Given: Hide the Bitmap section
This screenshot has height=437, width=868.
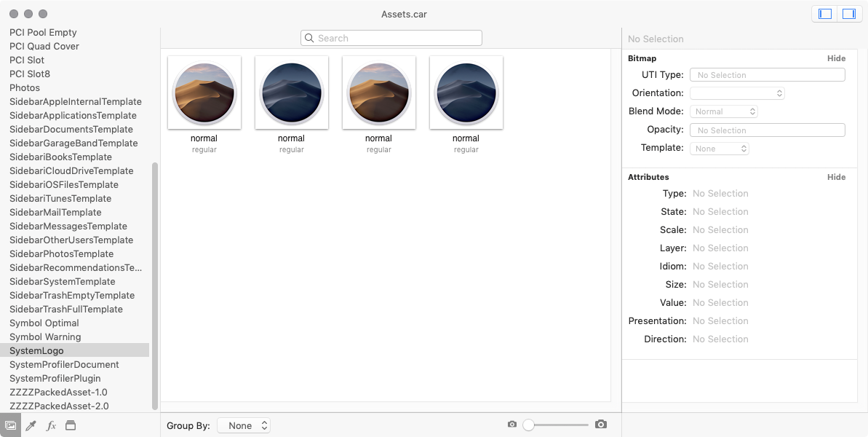Looking at the screenshot, I should coord(836,58).
